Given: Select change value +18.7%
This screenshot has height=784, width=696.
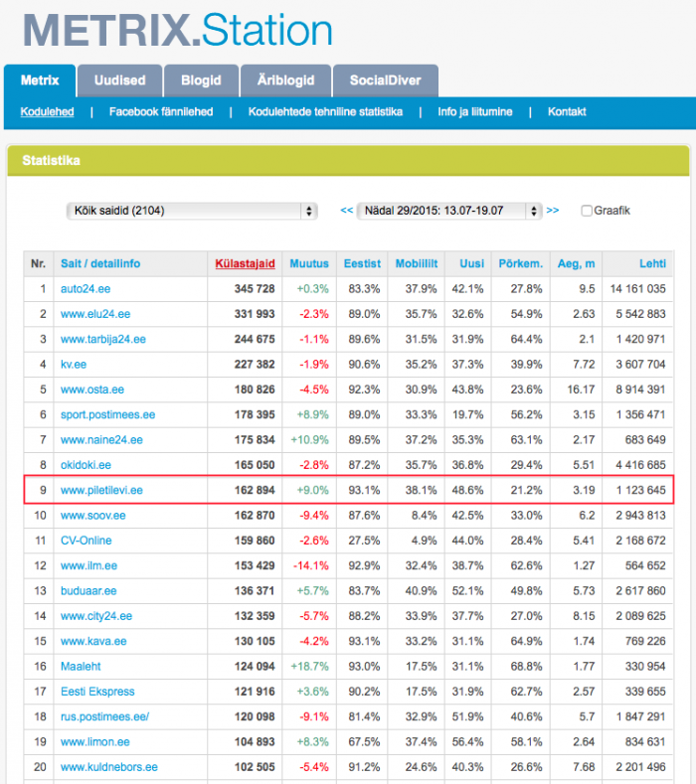Looking at the screenshot, I should (310, 666).
